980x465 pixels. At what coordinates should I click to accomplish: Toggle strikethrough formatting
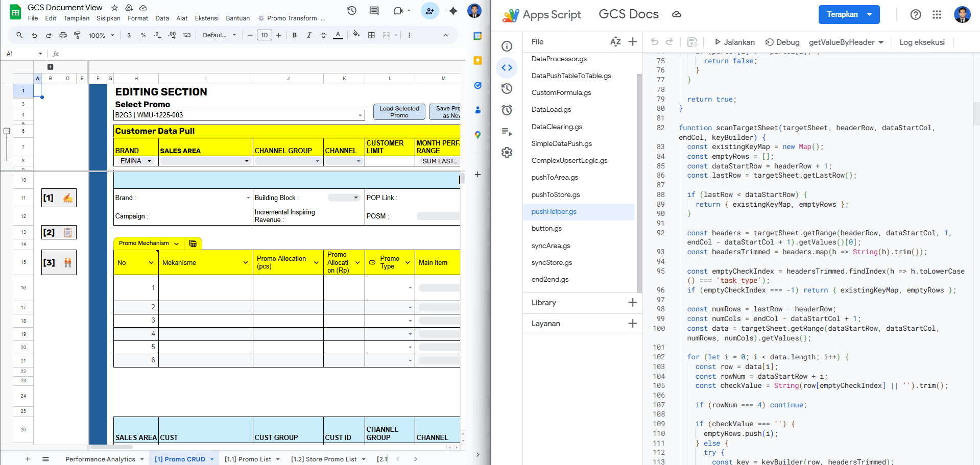[x=323, y=35]
